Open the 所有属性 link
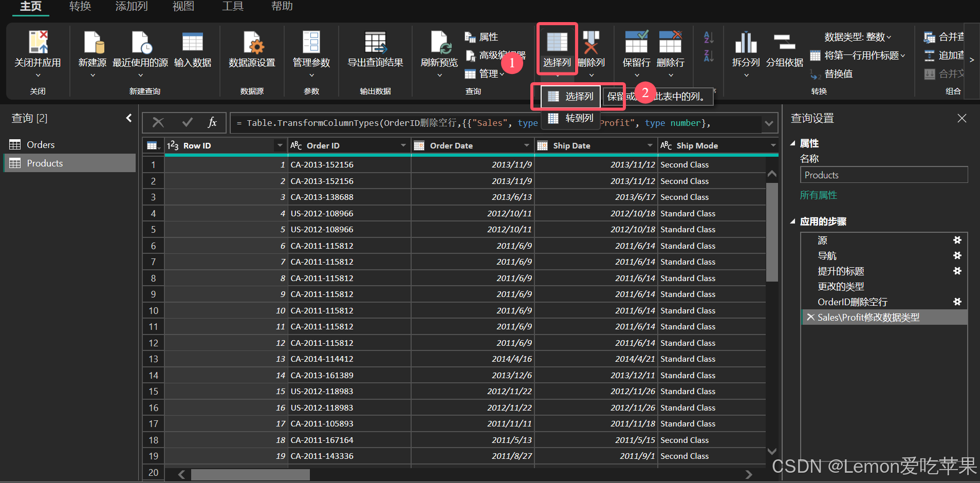 (819, 195)
